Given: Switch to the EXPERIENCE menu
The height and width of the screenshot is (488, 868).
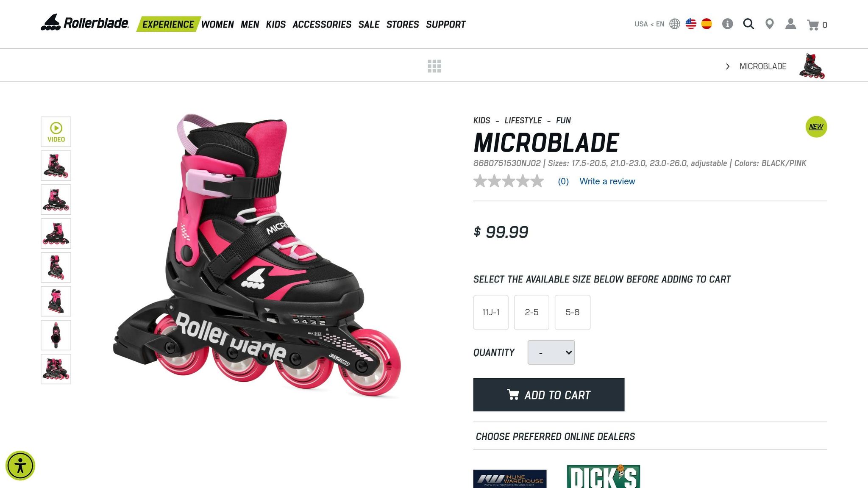Looking at the screenshot, I should pyautogui.click(x=169, y=24).
